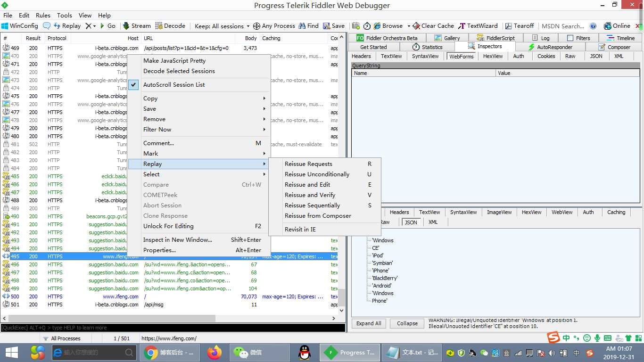The height and width of the screenshot is (362, 644).
Task: Click the Save toolbar button
Action: tap(334, 26)
